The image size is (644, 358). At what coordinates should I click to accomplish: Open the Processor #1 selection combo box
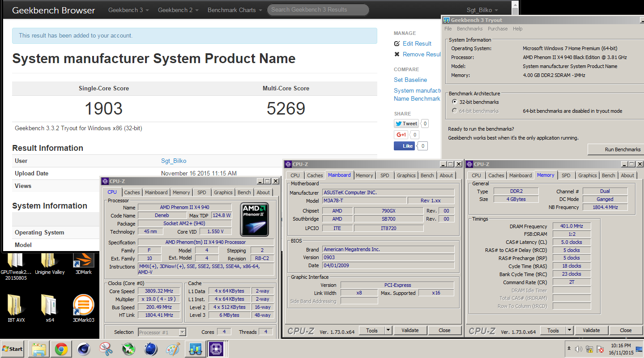(x=162, y=332)
